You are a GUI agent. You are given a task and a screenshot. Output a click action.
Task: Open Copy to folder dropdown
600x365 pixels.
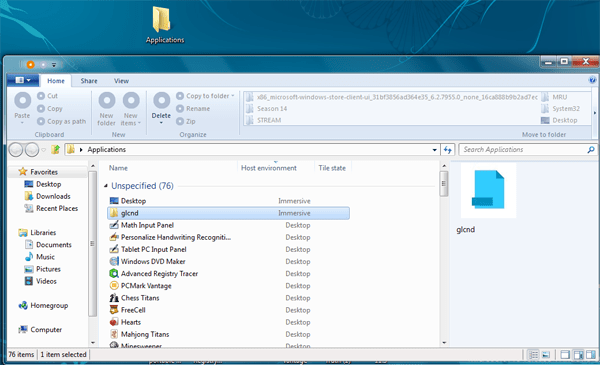point(205,96)
